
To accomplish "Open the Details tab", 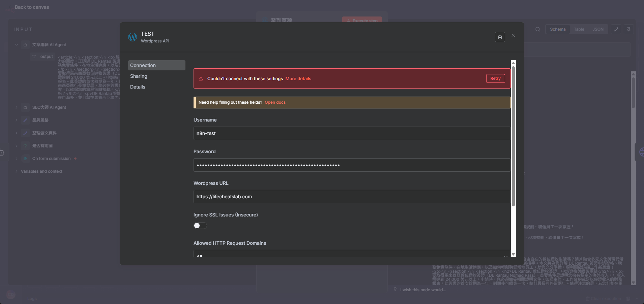I will (x=138, y=87).
